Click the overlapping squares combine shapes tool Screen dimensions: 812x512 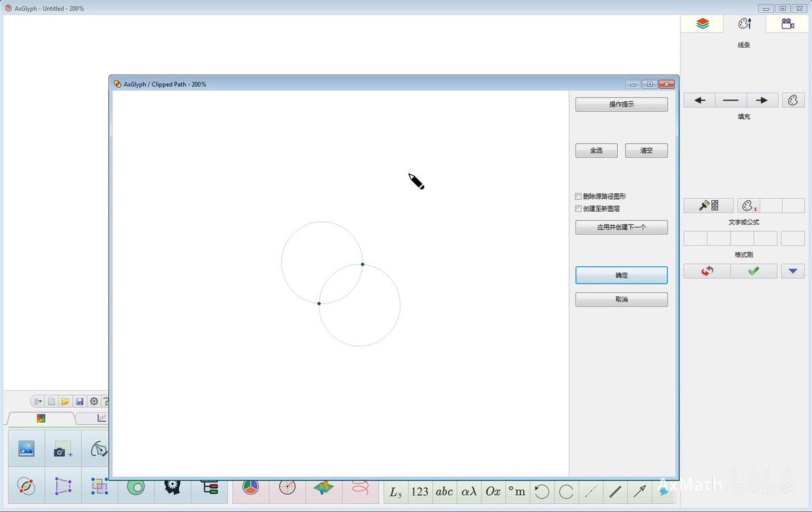pyautogui.click(x=99, y=486)
